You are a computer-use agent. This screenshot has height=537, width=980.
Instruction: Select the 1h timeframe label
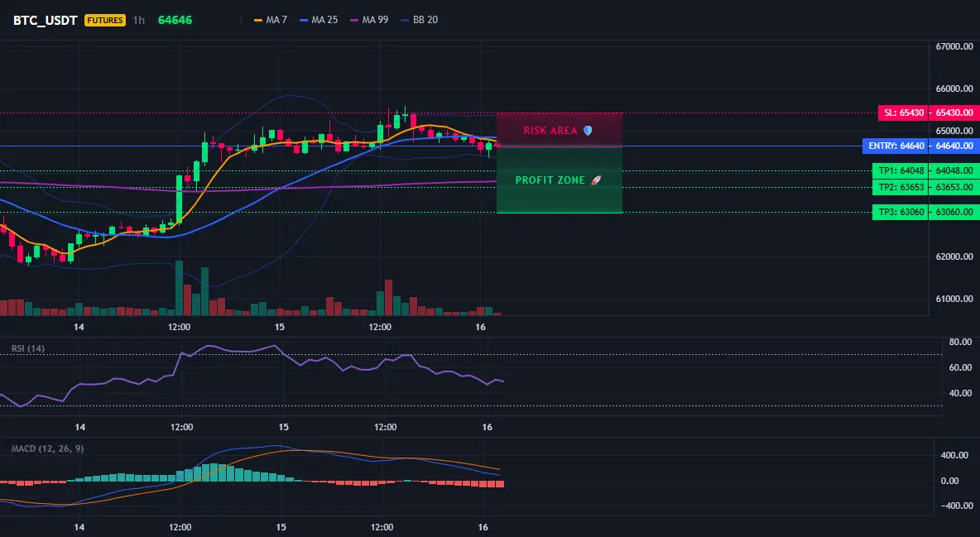pyautogui.click(x=139, y=20)
